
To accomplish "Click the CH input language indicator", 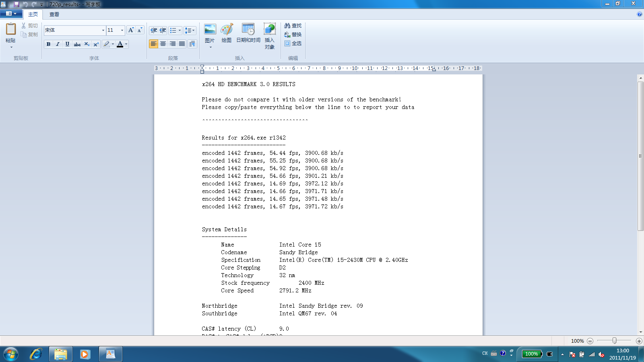I will coord(485,354).
